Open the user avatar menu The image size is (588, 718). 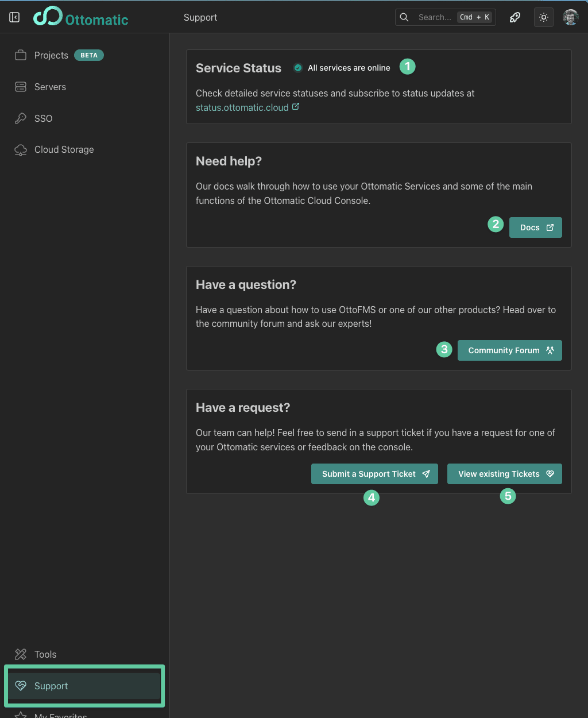570,17
